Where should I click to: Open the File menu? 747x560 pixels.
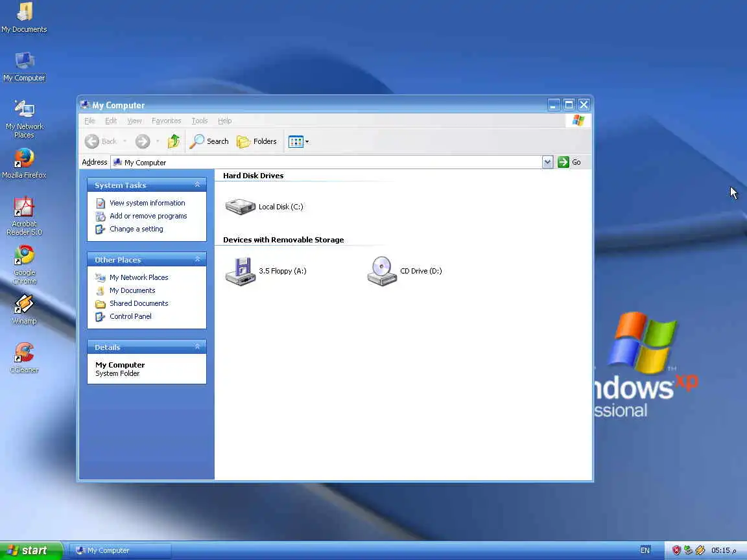point(89,121)
